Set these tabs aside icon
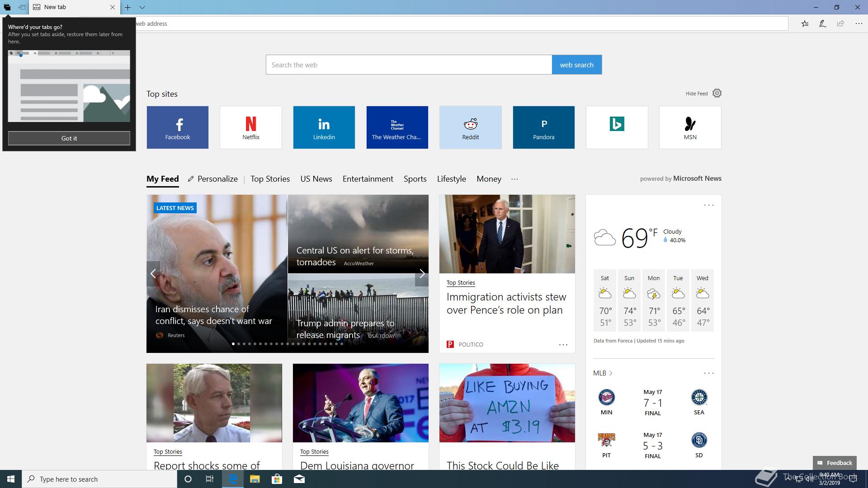Image resolution: width=868 pixels, height=488 pixels. 21,7
